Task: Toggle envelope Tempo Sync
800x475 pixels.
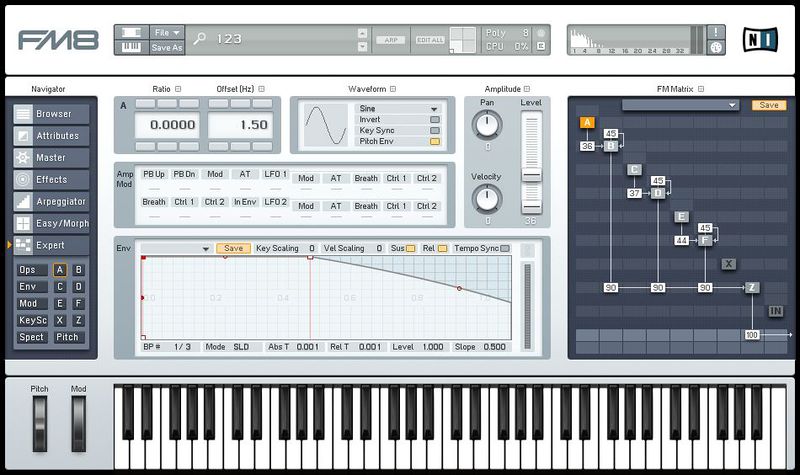Action: point(505,248)
